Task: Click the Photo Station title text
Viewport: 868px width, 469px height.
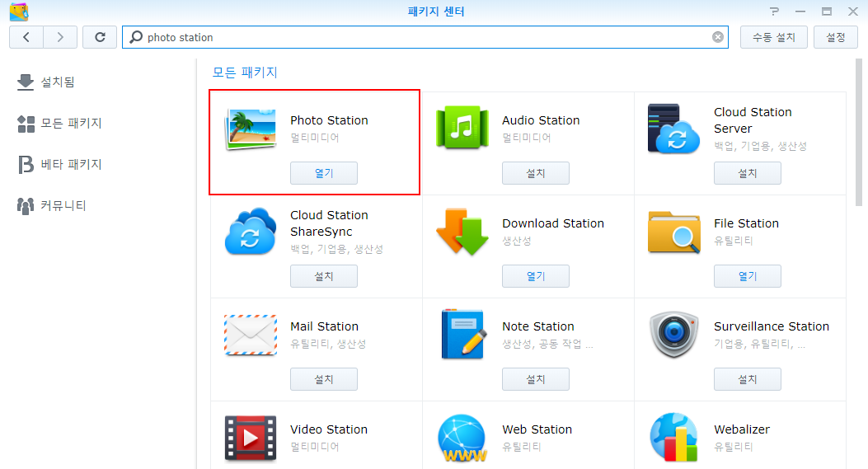Action: 329,120
